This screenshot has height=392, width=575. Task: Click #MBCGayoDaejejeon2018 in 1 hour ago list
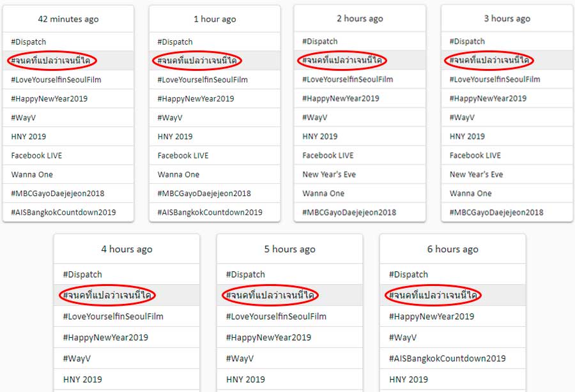pyautogui.click(x=204, y=193)
